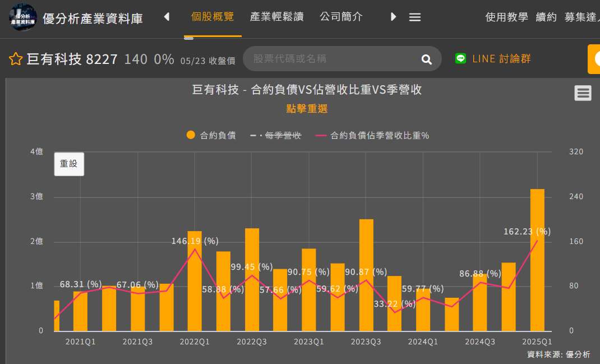Click the orange button at right edge
Image resolution: width=600 pixels, height=364 pixels.
[594, 59]
